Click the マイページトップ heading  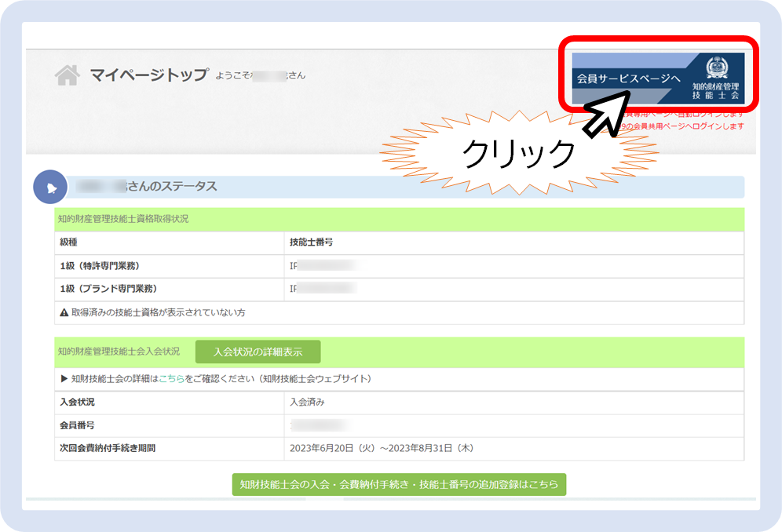(x=148, y=75)
